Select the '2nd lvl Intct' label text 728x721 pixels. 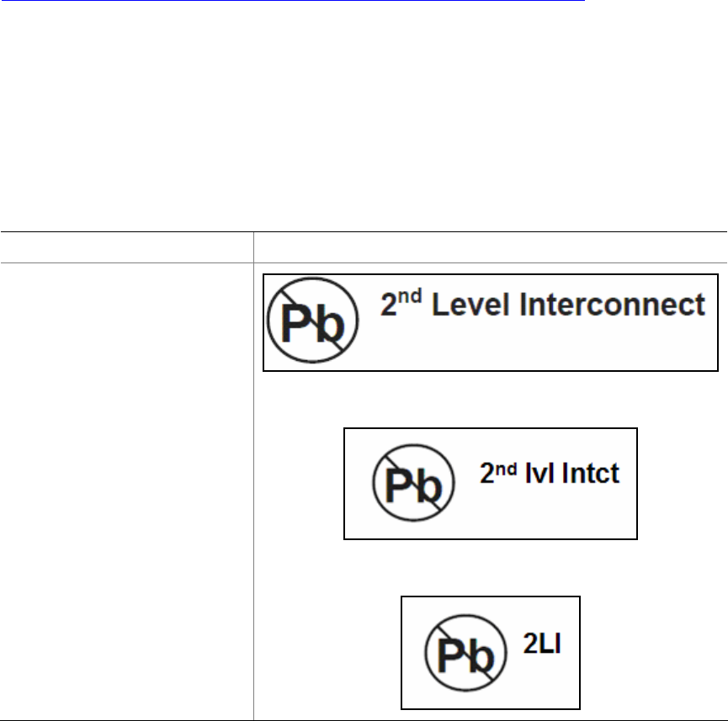click(550, 473)
